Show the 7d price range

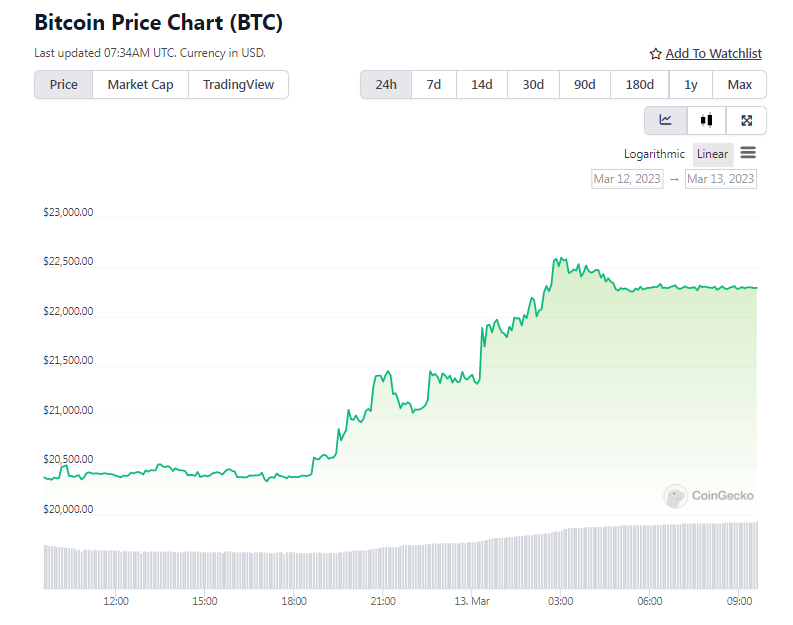434,84
